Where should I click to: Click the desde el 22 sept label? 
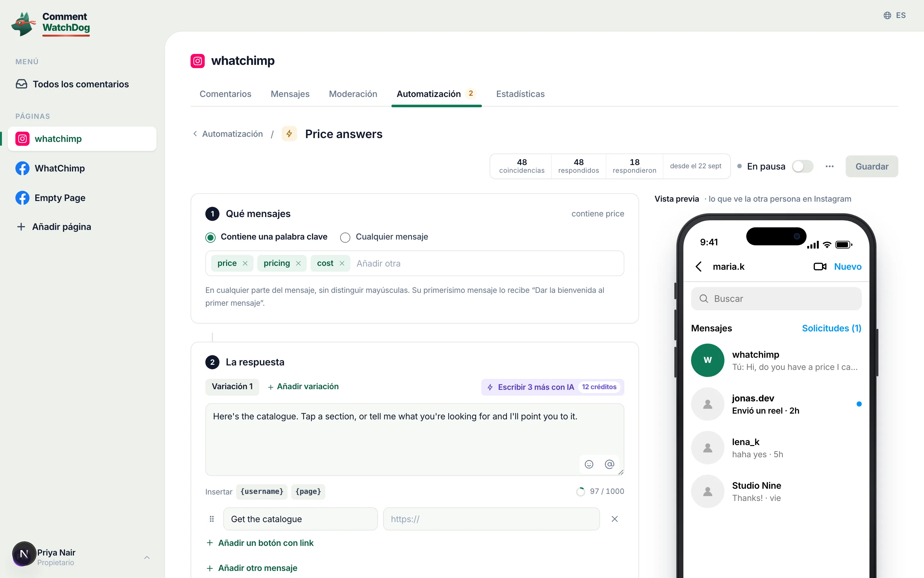coord(695,166)
